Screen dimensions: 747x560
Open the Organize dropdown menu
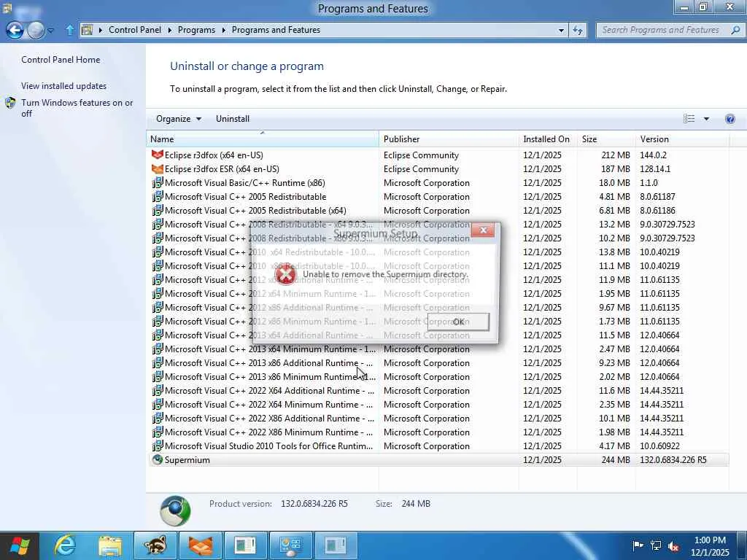pos(179,119)
